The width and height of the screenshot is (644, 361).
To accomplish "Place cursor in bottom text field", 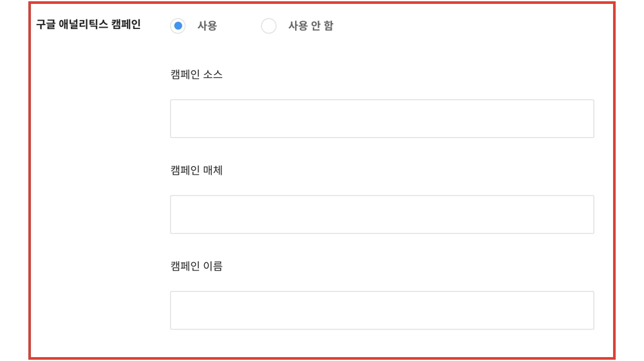I will [381, 310].
